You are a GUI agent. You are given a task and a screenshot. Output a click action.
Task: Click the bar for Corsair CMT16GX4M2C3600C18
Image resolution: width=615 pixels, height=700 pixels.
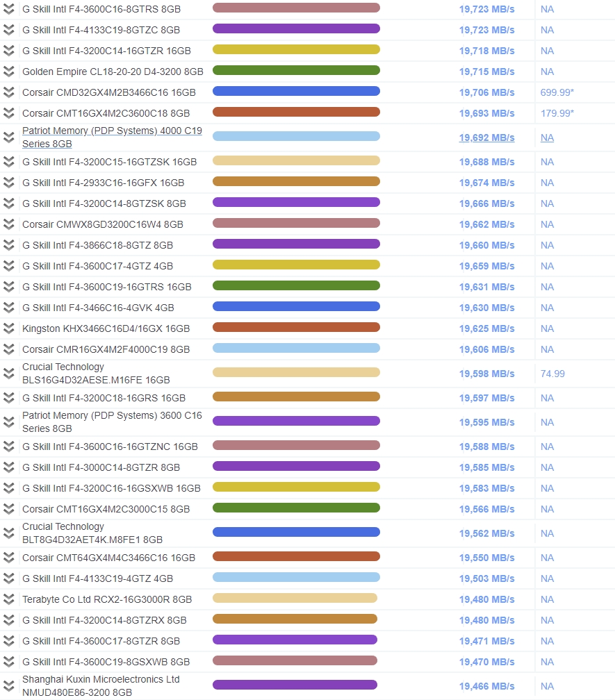pos(296,112)
